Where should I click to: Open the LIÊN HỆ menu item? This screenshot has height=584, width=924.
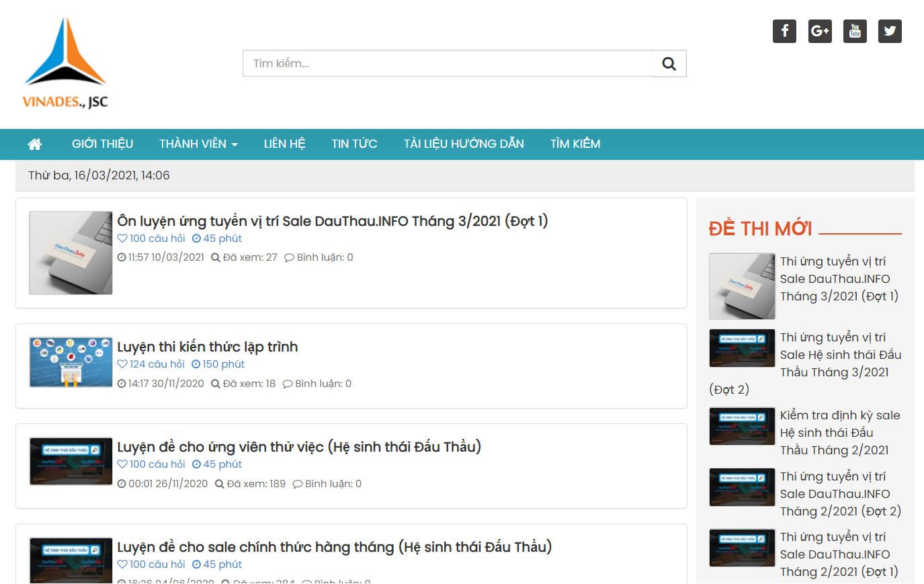(x=284, y=144)
